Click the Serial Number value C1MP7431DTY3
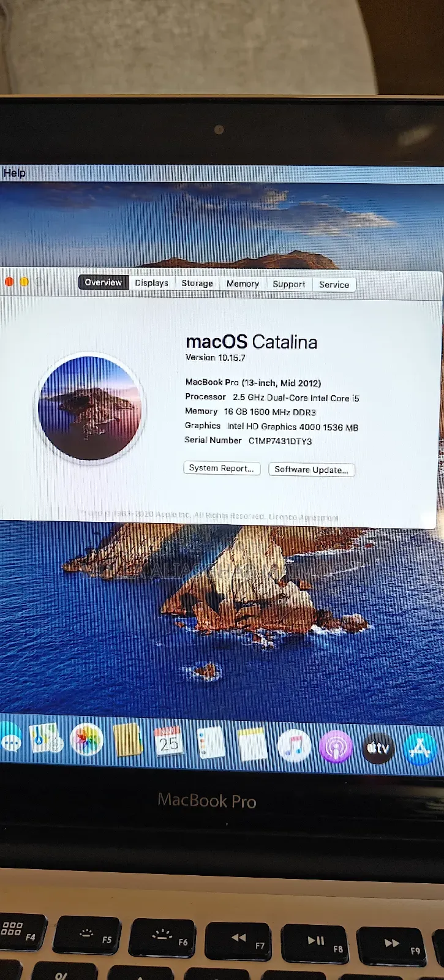 280,441
